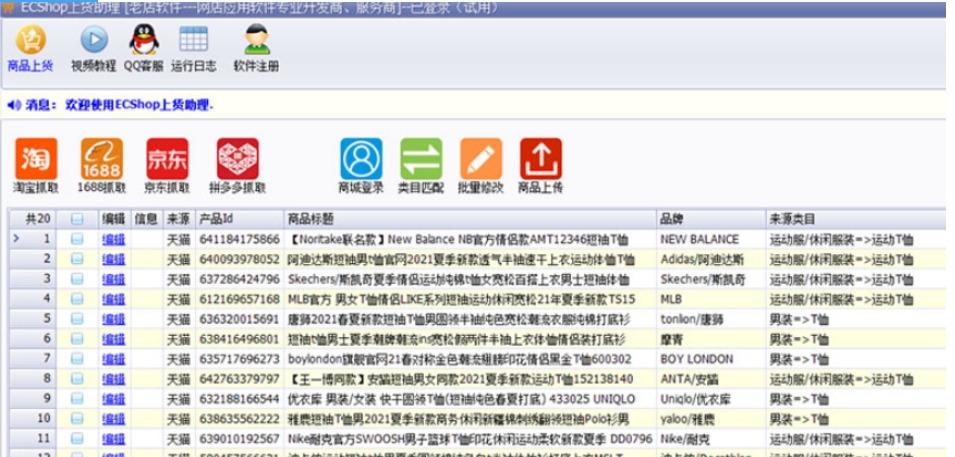955x457 pixels.
Task: Click title starting with 【Noritake联名款】New Balance
Action: click(458, 239)
